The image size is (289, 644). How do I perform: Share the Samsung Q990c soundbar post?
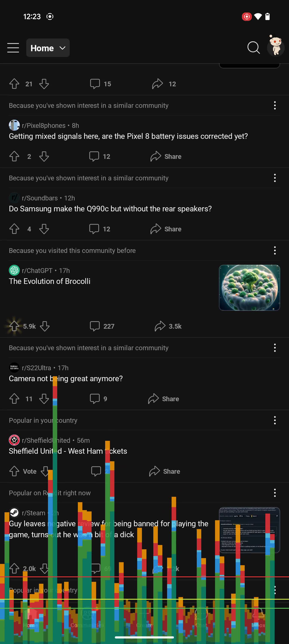coord(166,229)
